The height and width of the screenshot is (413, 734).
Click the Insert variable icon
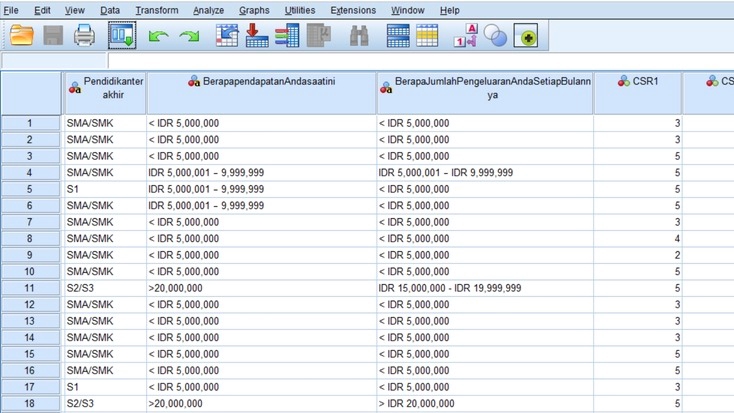[427, 36]
